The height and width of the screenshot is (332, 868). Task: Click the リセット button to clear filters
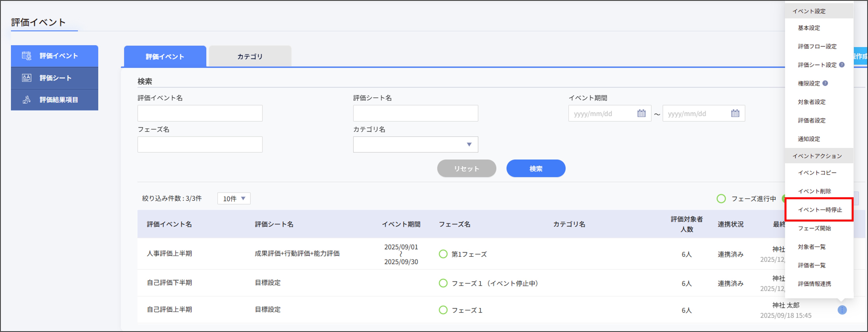(467, 168)
